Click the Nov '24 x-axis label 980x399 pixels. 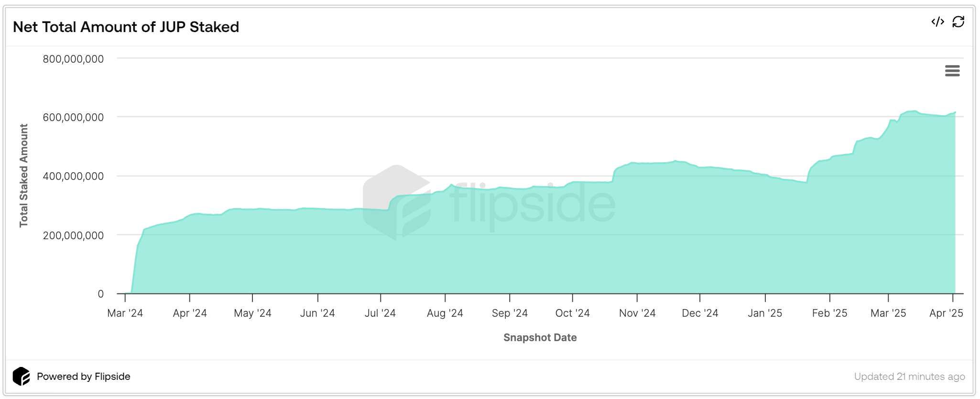pyautogui.click(x=637, y=313)
